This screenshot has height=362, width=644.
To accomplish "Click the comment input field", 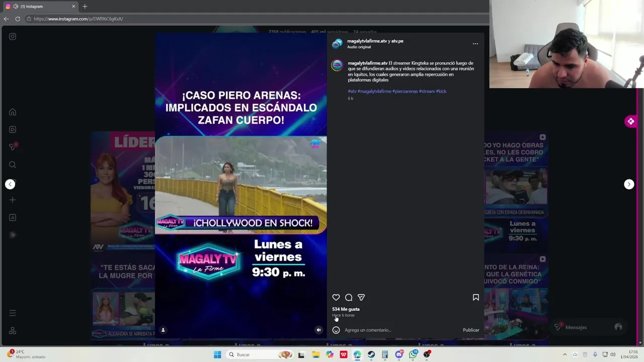I will (401, 330).
